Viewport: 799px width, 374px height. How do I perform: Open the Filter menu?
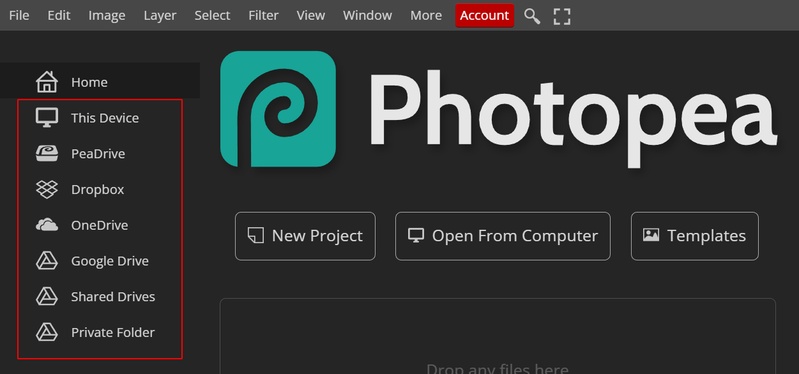tap(263, 15)
